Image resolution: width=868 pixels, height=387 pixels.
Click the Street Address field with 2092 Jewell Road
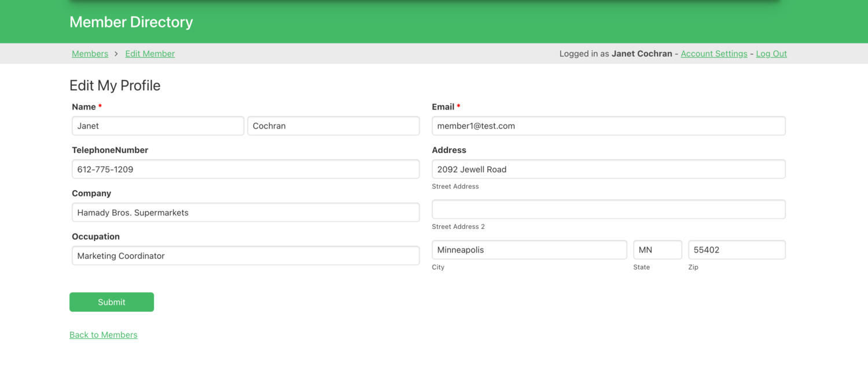608,169
